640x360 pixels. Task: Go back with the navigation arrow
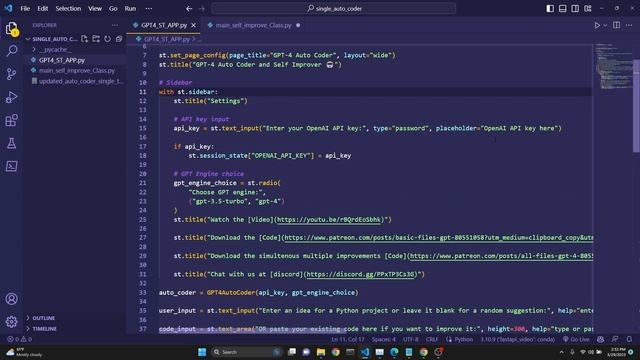(x=189, y=8)
